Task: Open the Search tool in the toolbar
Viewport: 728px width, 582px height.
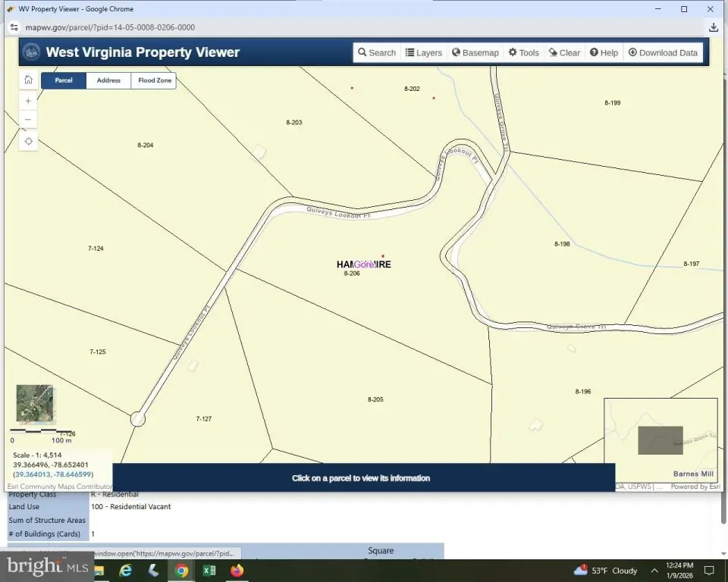Action: (377, 53)
